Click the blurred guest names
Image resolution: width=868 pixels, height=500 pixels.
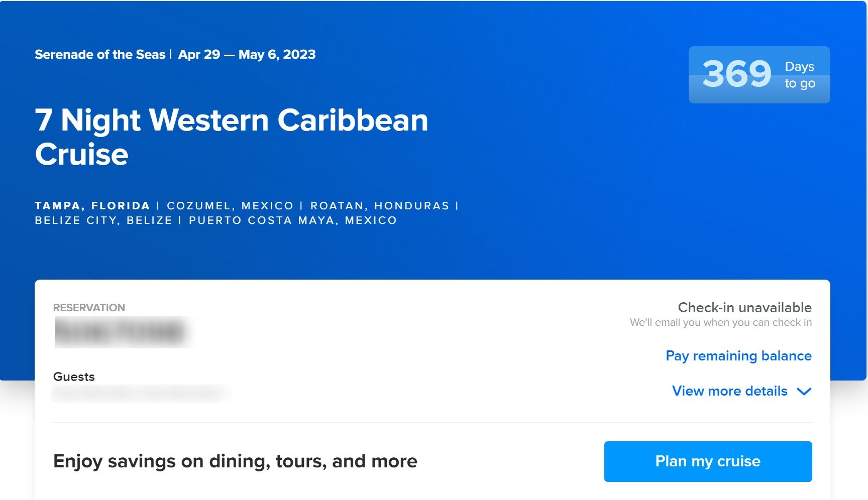coord(141,395)
